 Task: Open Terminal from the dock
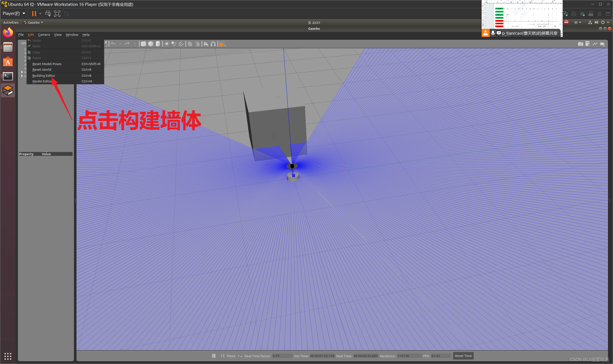8,76
